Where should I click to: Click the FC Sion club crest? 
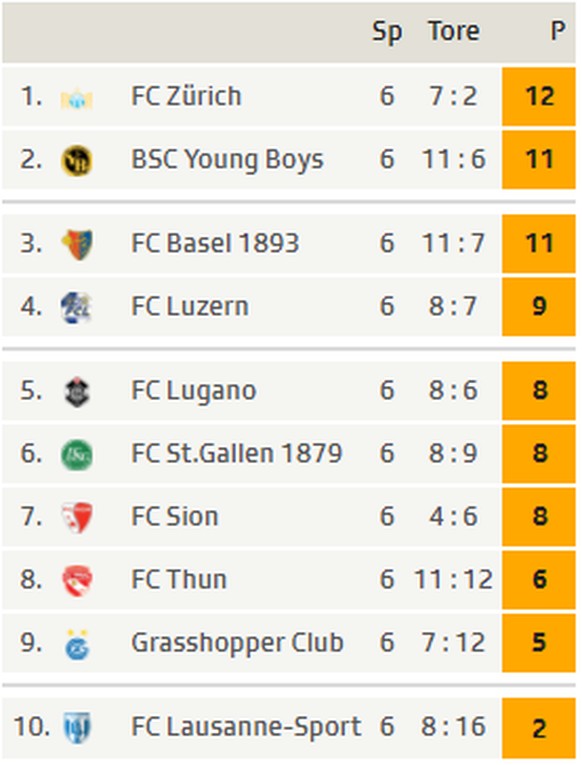pyautogui.click(x=77, y=517)
